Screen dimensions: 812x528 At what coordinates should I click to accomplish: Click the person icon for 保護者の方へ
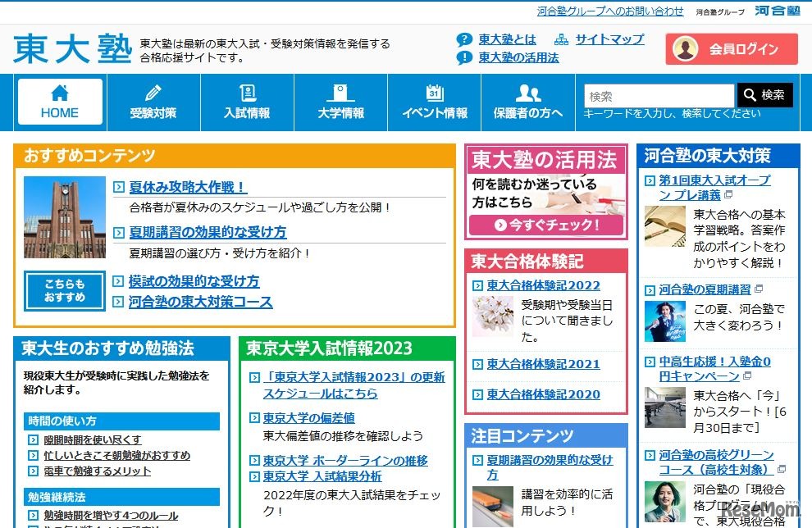pos(527,93)
